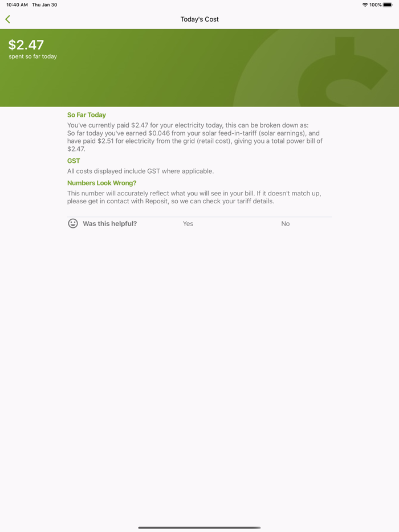This screenshot has width=399, height=532.
Task: Click the GST costs included text
Action: tap(141, 171)
